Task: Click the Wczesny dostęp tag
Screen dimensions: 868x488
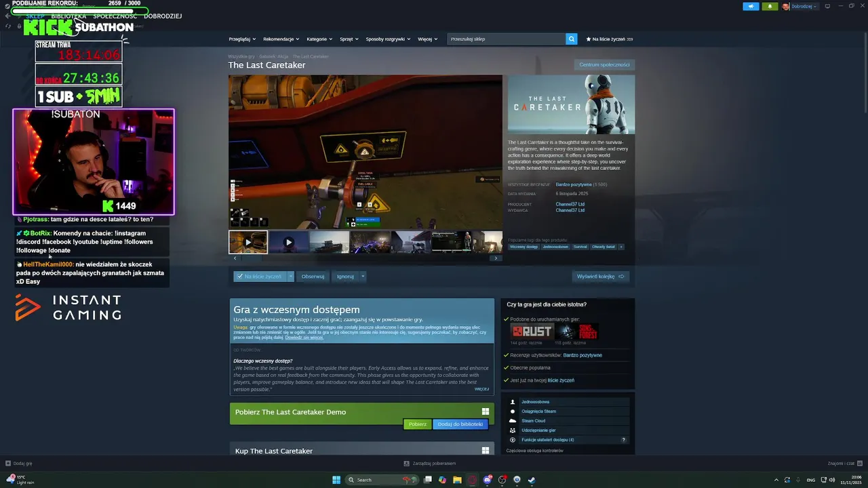Action: click(x=524, y=247)
